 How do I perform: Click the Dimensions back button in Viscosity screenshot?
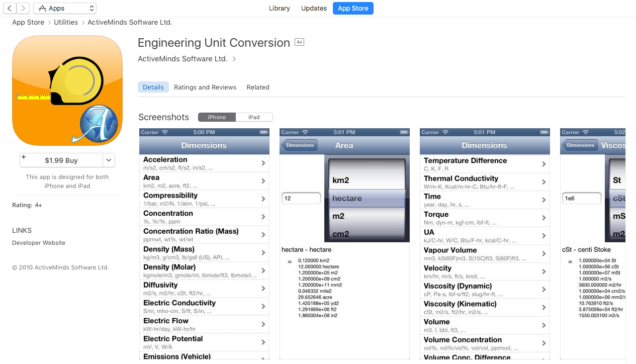(x=580, y=145)
